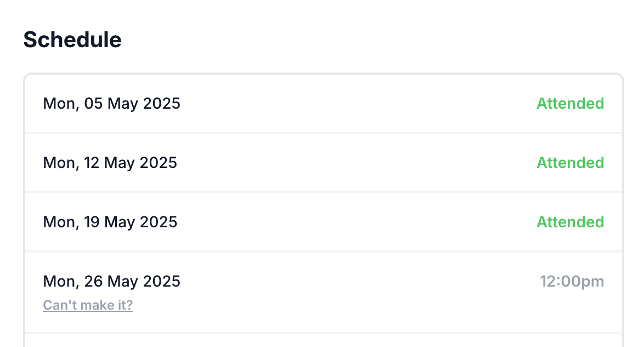Click the year 2025 in 05 May entry

coord(161,103)
